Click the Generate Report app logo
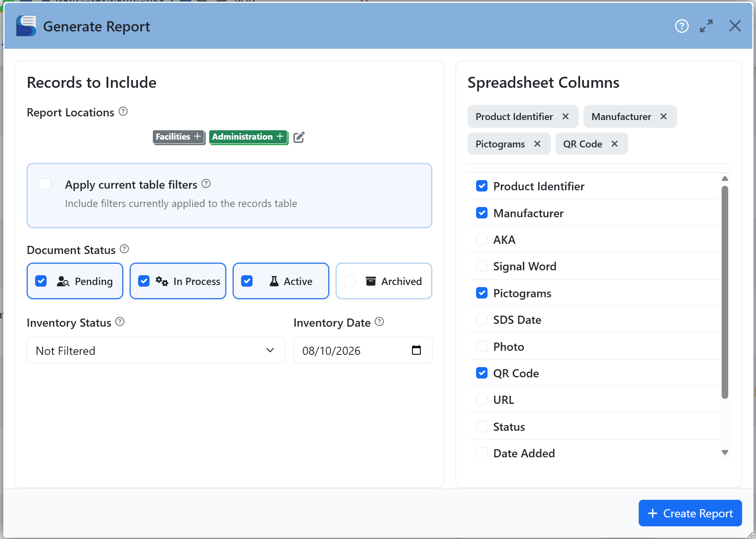This screenshot has width=756, height=539. pos(26,26)
